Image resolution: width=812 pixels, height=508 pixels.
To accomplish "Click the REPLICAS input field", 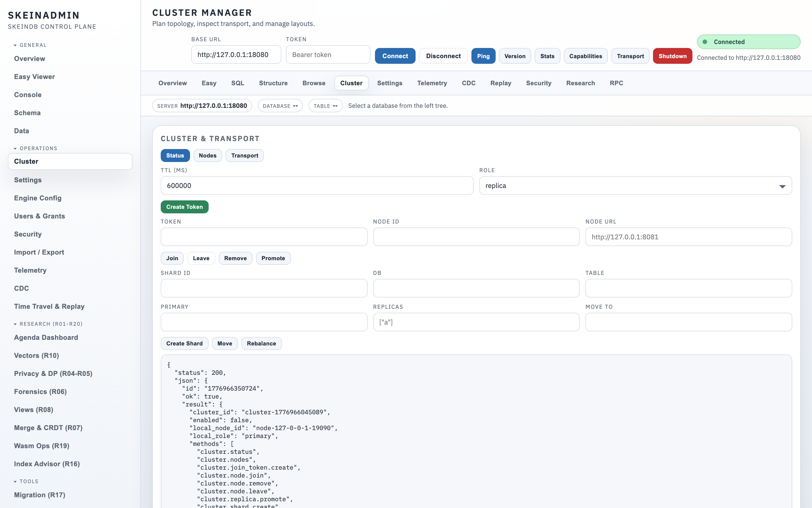I will pyautogui.click(x=476, y=322).
